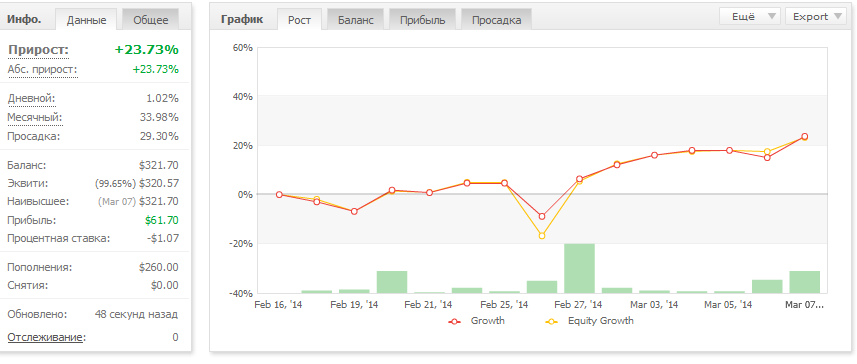Toggle the Equity Growth legend series
The width and height of the screenshot is (857, 364).
(x=590, y=321)
